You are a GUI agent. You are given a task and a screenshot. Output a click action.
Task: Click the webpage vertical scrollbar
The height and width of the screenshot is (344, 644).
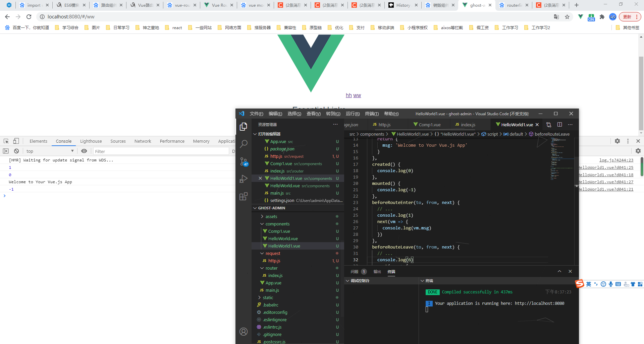coord(641,94)
